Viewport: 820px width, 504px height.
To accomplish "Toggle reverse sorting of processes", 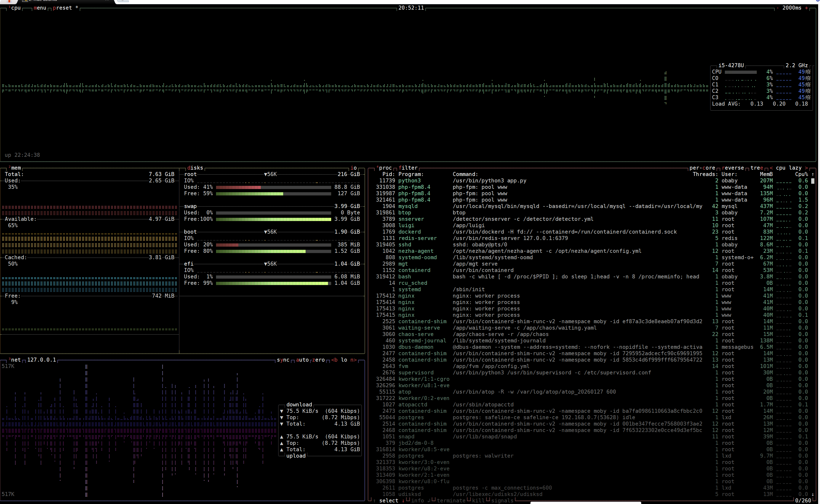I will coord(733,168).
